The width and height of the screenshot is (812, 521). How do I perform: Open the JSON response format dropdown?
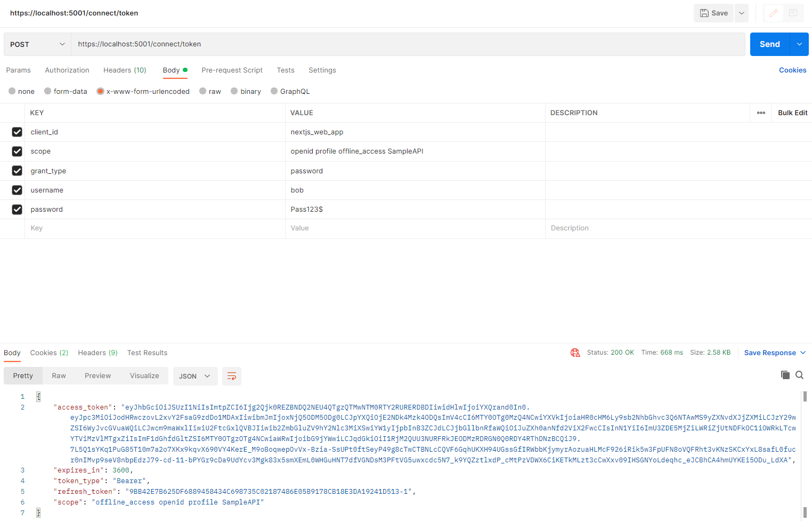[195, 376]
